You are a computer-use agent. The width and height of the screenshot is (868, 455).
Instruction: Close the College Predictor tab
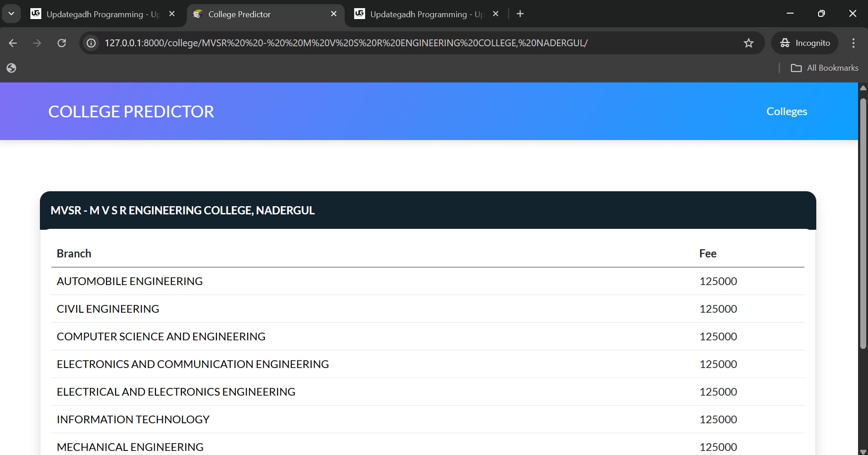coord(334,14)
